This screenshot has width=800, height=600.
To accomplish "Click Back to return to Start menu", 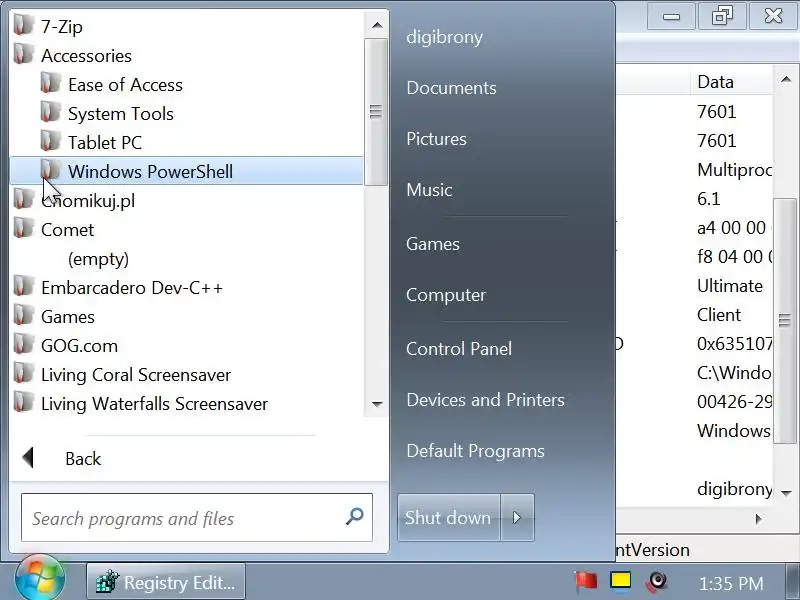I will pyautogui.click(x=83, y=459).
